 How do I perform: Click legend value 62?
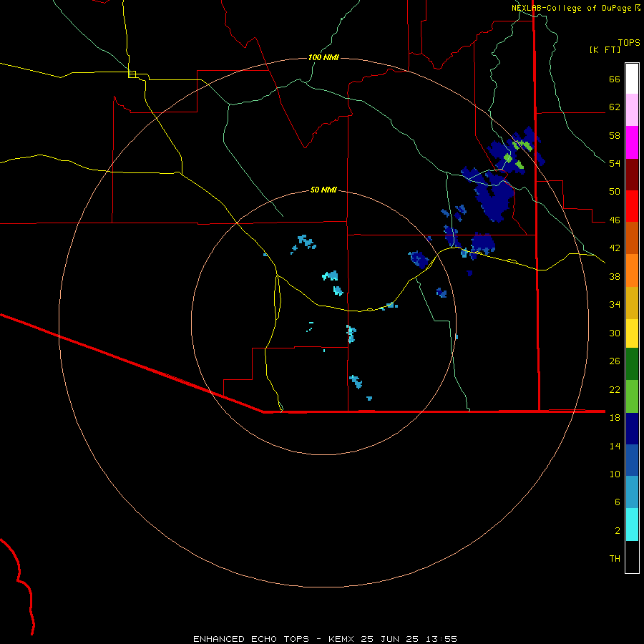point(615,107)
